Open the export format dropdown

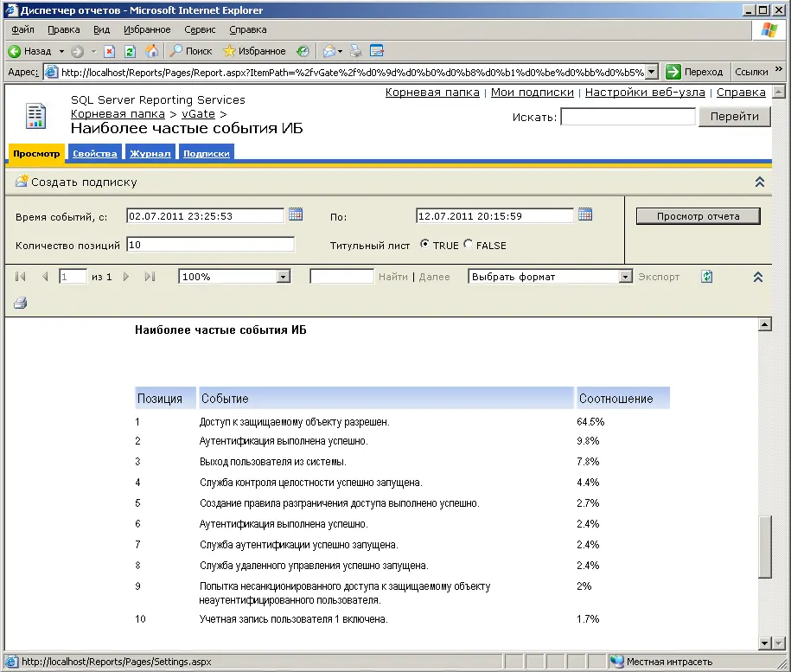(x=627, y=277)
